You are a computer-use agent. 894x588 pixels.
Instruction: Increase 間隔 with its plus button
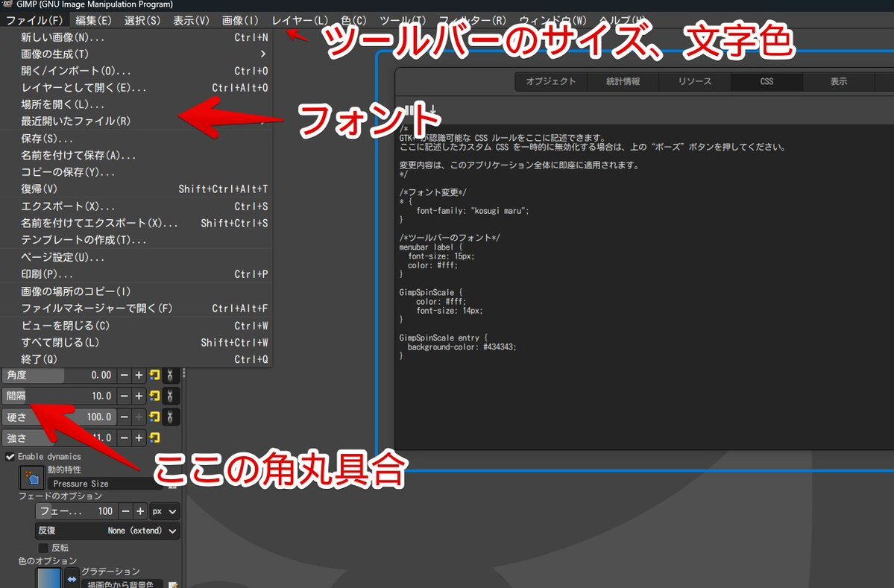point(139,396)
